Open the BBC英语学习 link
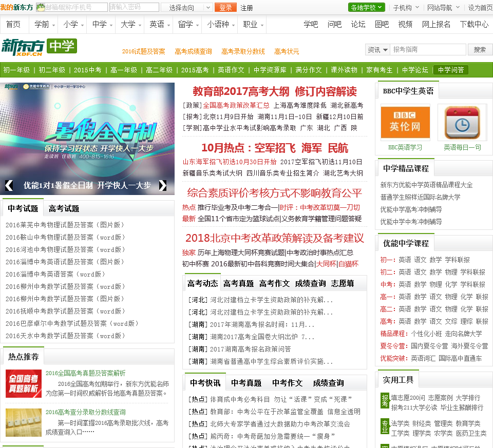This screenshot has height=448, width=493. tap(405, 147)
